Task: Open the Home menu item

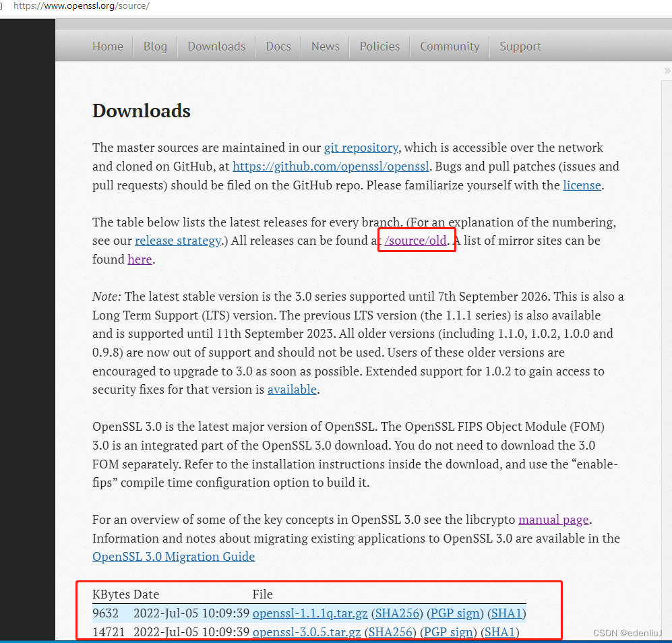Action: click(x=107, y=46)
